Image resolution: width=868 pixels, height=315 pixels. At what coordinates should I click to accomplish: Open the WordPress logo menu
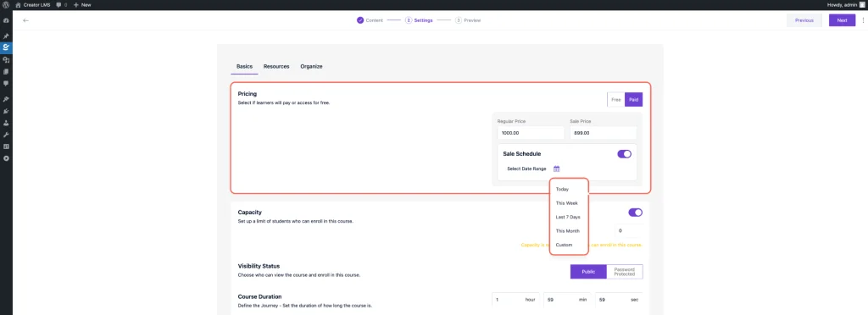[x=6, y=4]
